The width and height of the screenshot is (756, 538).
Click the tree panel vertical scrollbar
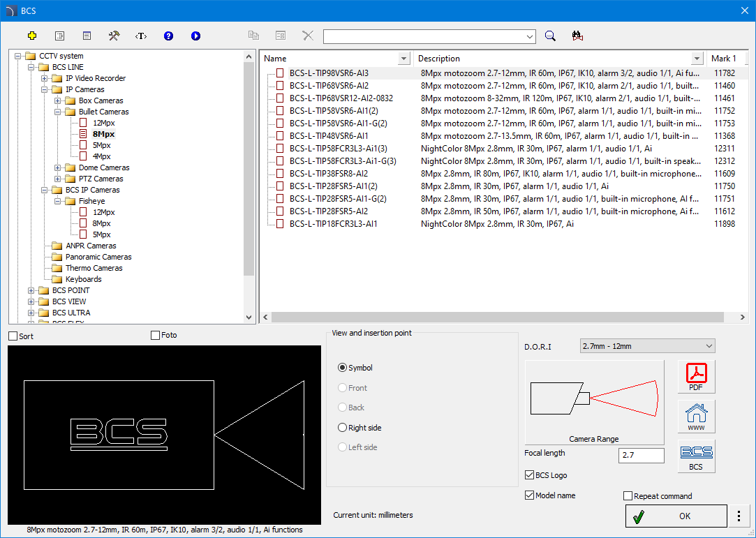(249, 169)
